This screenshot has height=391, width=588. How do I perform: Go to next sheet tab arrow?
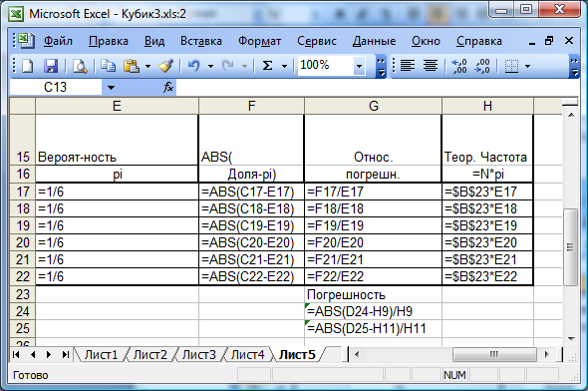(49, 354)
